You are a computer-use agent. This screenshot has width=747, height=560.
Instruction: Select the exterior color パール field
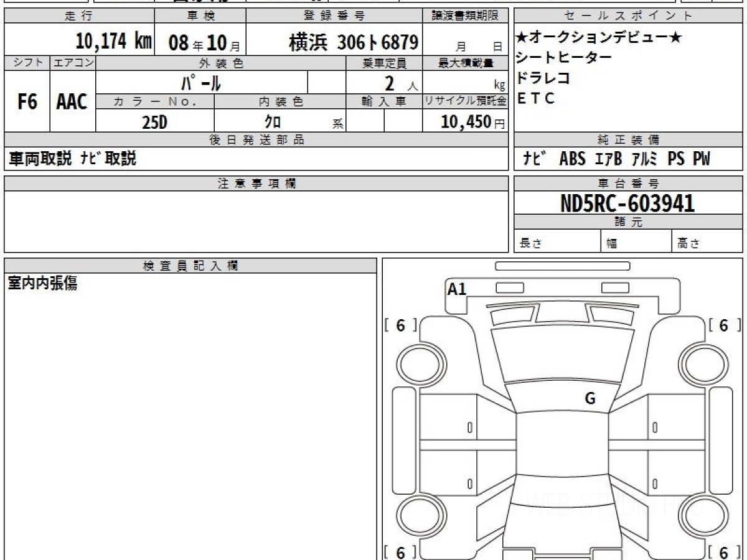[202, 82]
